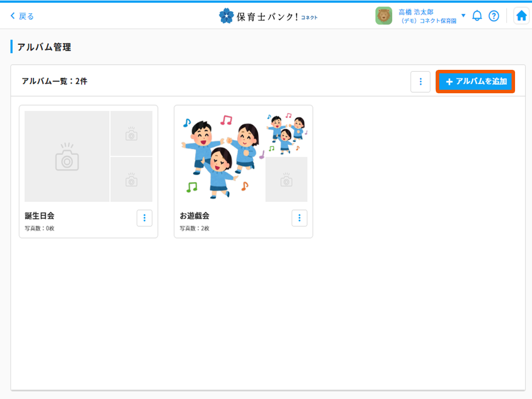Image resolution: width=532 pixels, height=399 pixels.
Task: Click the 保育士バンク!コネクト logo
Action: [268, 15]
